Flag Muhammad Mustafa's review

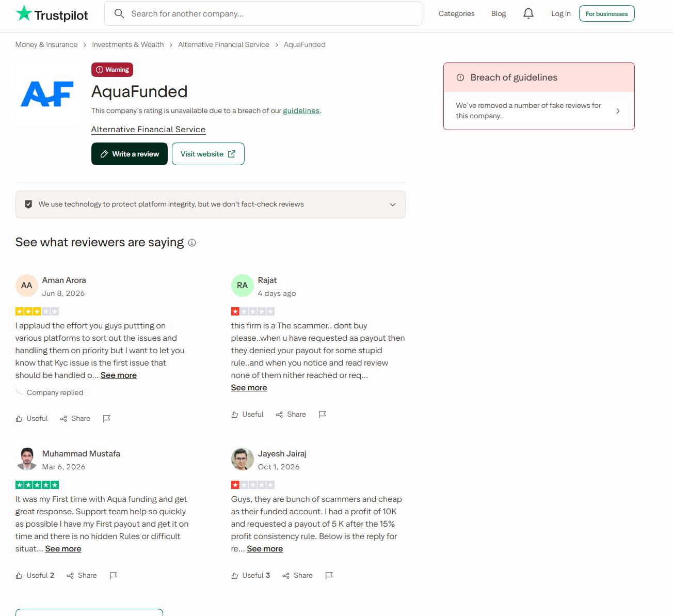pos(114,575)
